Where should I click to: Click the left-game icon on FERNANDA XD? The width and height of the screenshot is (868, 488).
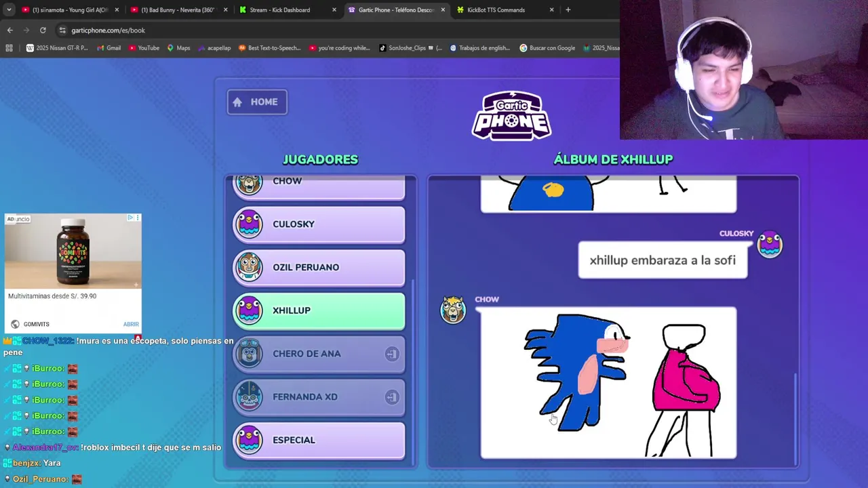pyautogui.click(x=392, y=397)
